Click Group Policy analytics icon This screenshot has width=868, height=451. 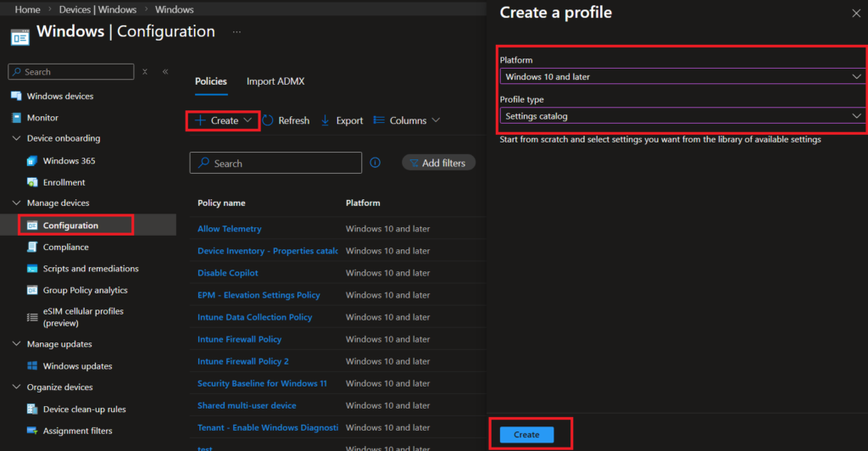[32, 291]
